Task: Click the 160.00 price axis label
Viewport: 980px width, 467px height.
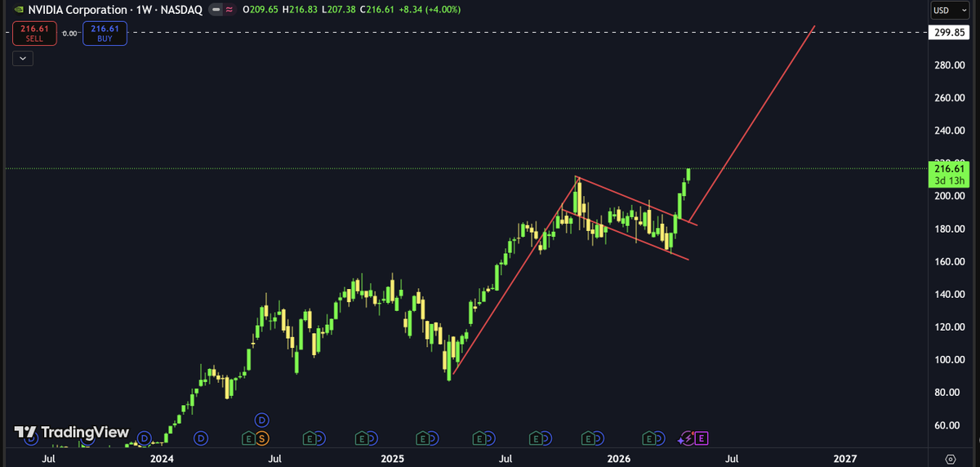Action: click(951, 261)
